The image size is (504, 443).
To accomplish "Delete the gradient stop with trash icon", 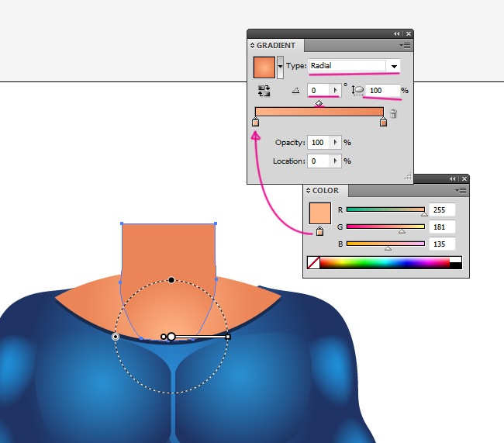I will pos(393,114).
